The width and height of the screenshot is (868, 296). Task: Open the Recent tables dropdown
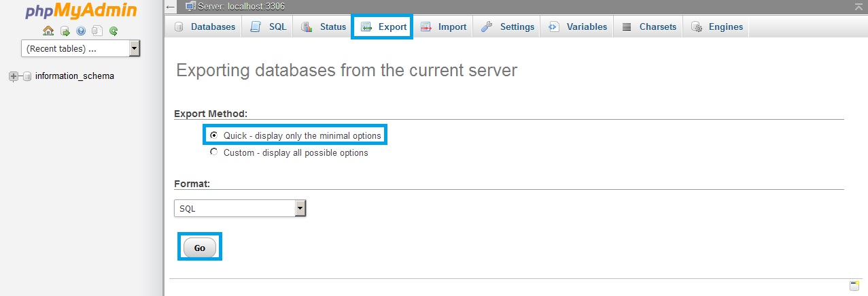click(x=81, y=48)
